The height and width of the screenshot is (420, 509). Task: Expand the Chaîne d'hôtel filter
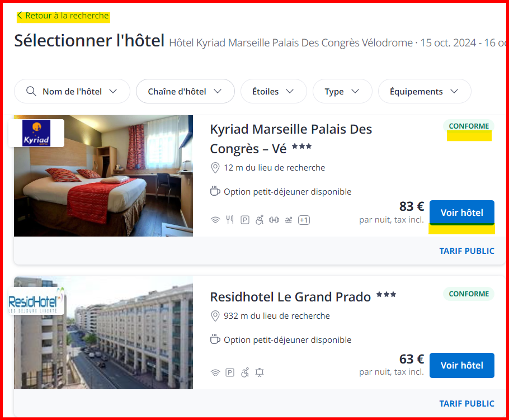[x=185, y=91]
